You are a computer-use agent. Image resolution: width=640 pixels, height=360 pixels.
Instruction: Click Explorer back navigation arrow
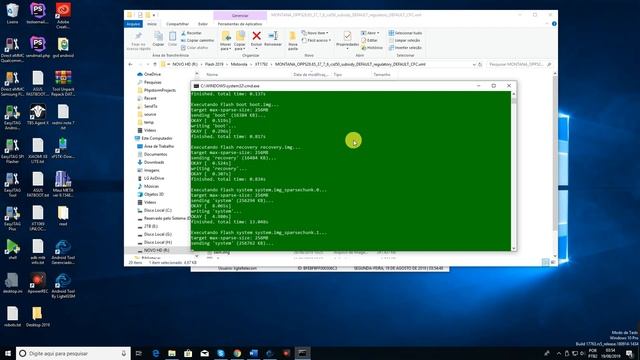[x=131, y=64]
